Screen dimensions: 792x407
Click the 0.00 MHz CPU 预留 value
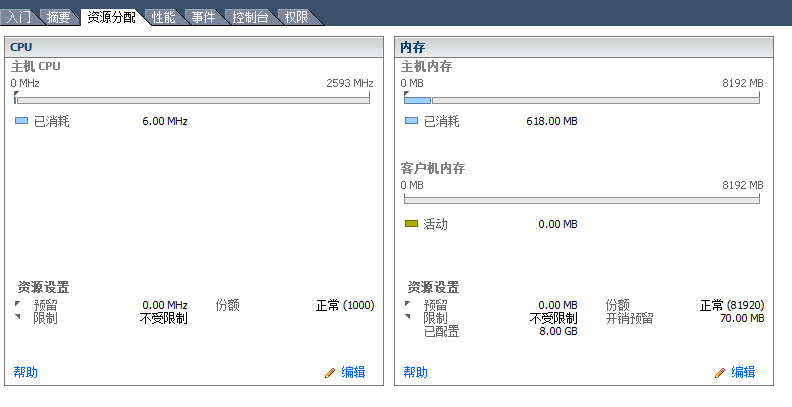point(165,306)
